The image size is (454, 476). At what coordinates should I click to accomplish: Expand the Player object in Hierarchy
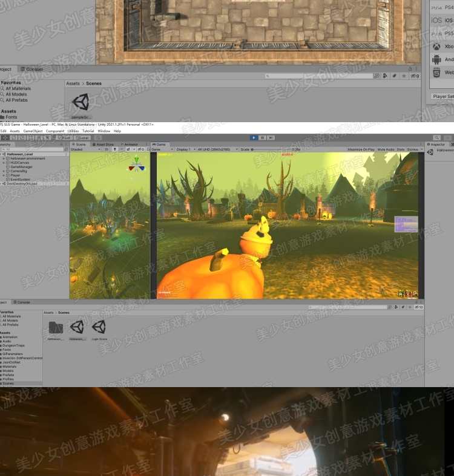tap(4, 175)
